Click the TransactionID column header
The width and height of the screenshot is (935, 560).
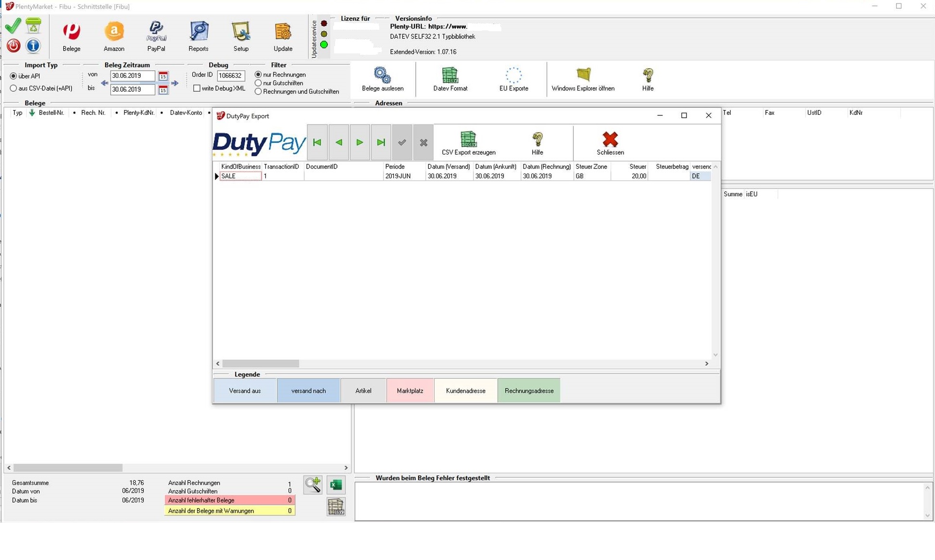(x=283, y=167)
